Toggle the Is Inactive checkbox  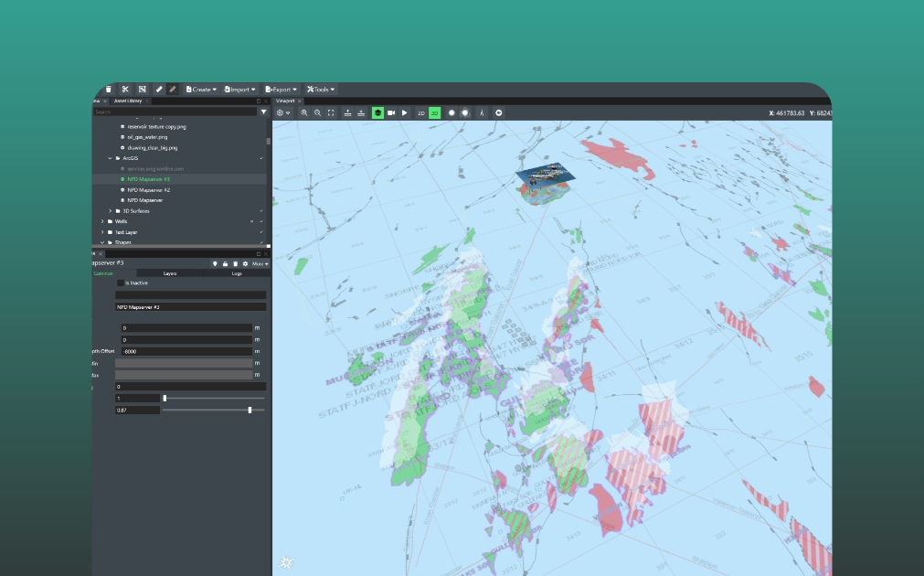[x=120, y=283]
